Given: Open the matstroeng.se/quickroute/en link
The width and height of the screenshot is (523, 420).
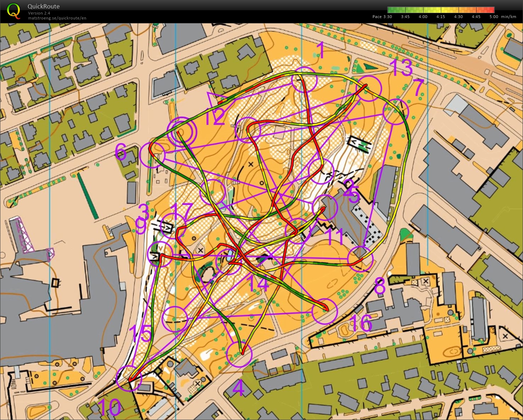Looking at the screenshot, I should pyautogui.click(x=57, y=18).
